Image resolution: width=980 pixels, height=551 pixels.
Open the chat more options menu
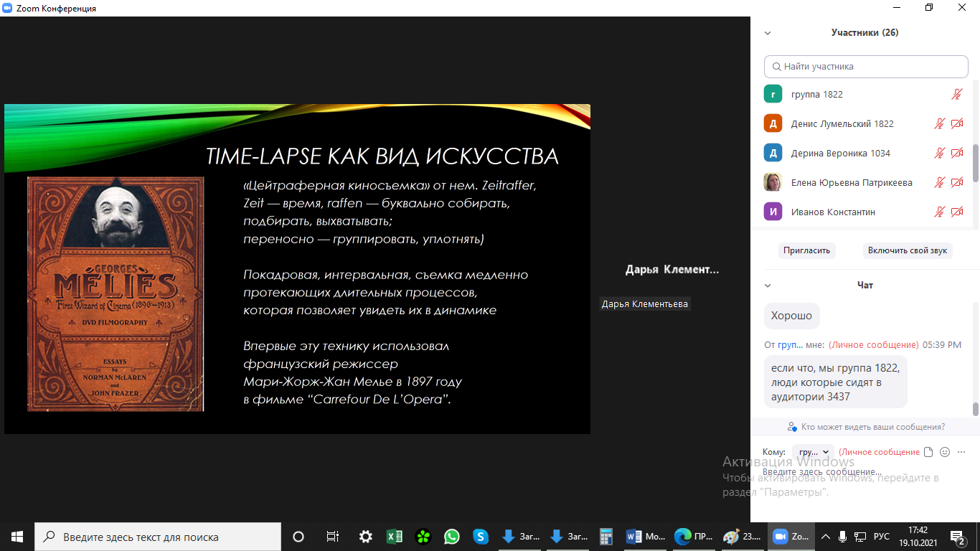(x=962, y=452)
